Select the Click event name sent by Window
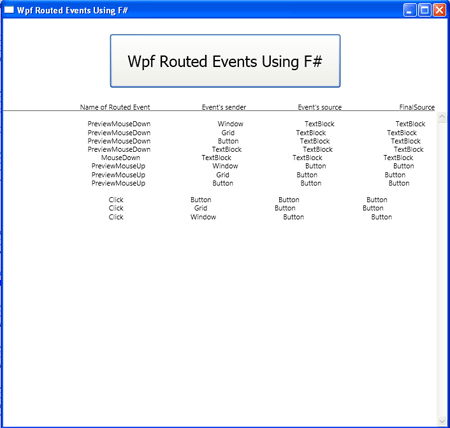Screen dimensions: 450x428 [116, 217]
